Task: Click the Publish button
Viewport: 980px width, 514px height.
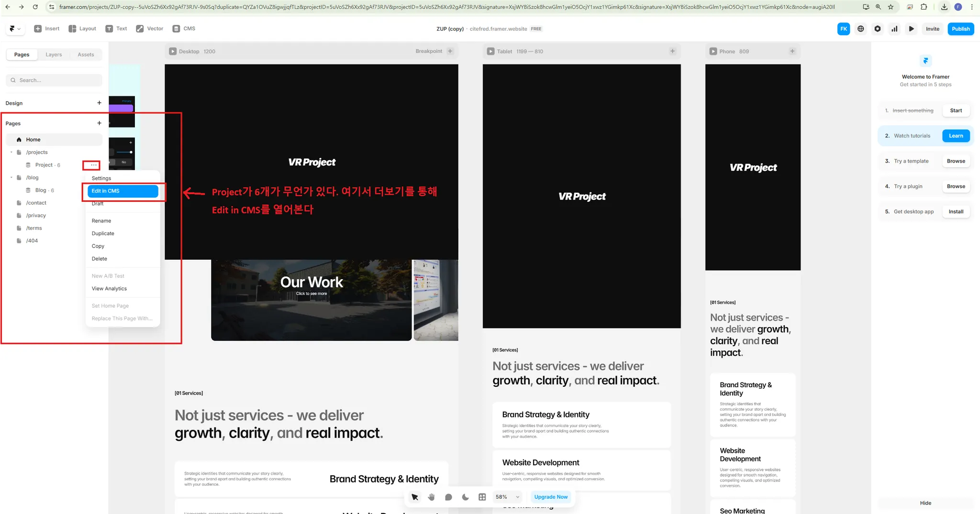Action: [x=960, y=29]
